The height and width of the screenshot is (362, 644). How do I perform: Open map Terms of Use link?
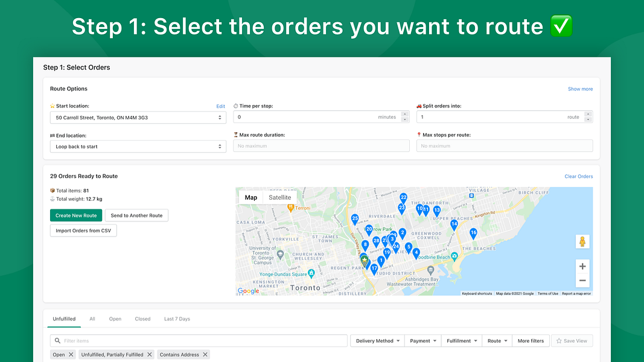coord(548,293)
